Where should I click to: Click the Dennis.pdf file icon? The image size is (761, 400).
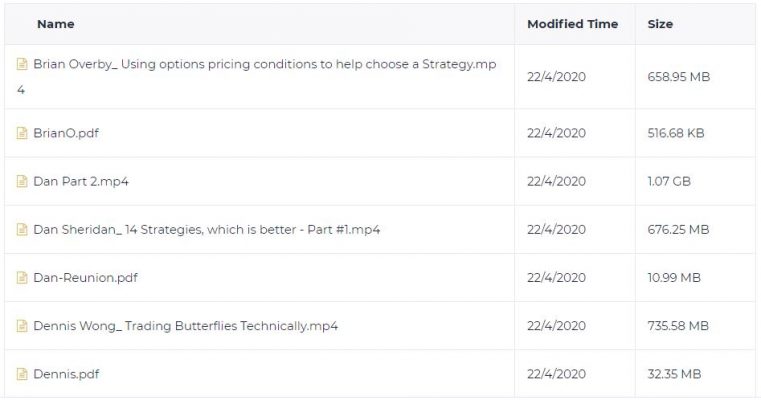(x=22, y=374)
